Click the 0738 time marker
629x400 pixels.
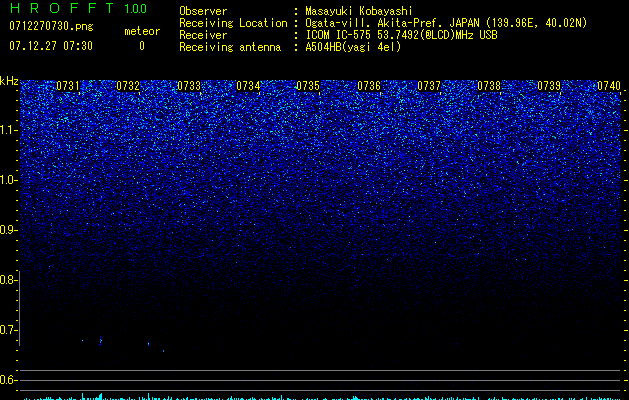489,86
